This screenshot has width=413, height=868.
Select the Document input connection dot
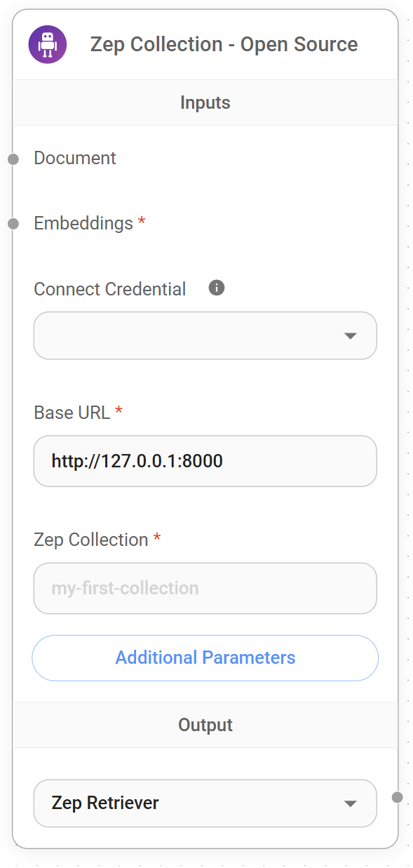point(13,159)
